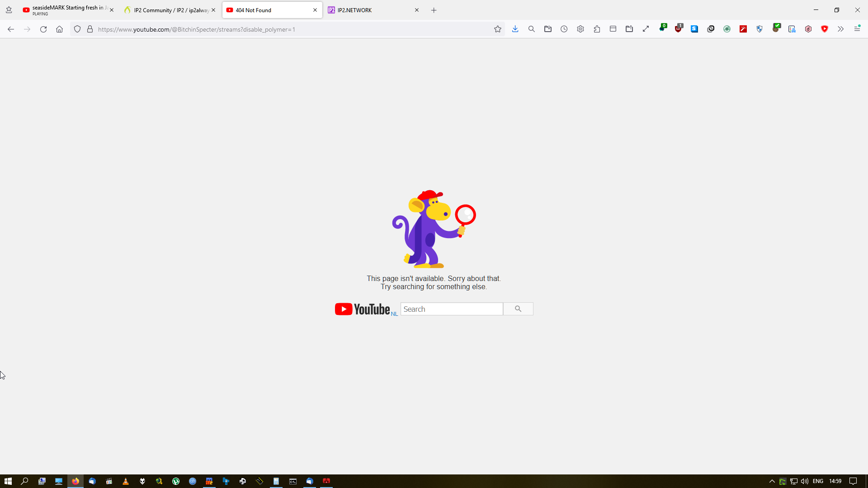This screenshot has height=488, width=868.
Task: Open the extensions puzzle-piece icon
Action: click(x=597, y=29)
